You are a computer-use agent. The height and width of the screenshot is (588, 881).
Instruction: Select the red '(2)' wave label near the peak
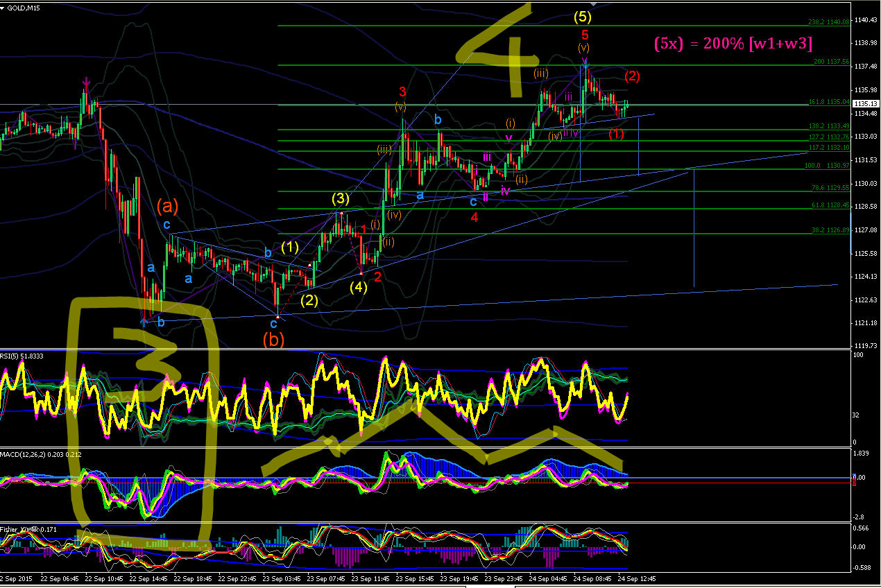click(x=632, y=75)
